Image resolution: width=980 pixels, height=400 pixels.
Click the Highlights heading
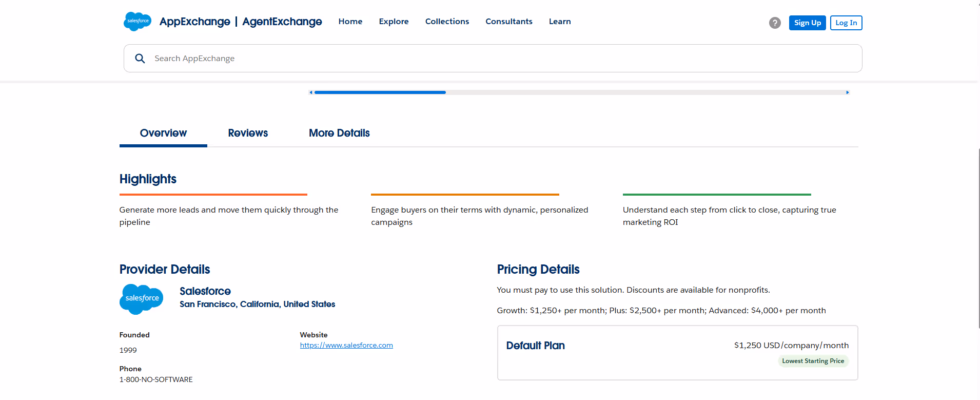coord(148,179)
